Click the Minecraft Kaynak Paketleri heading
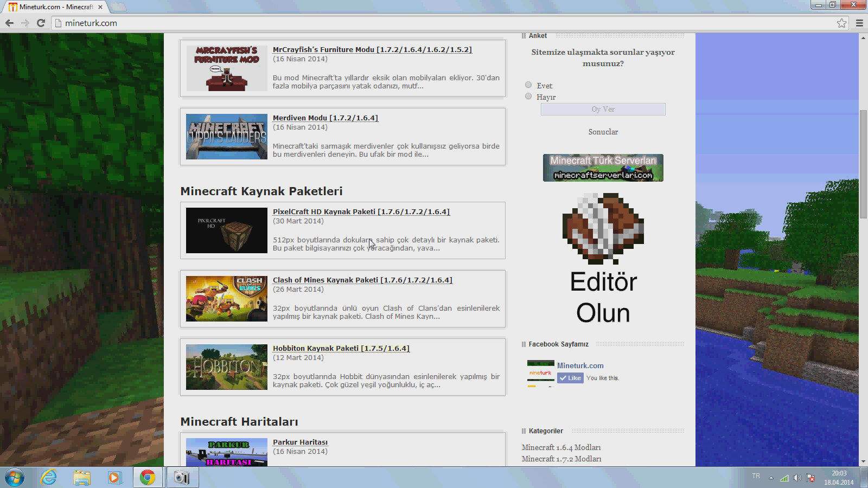868x488 pixels. coord(261,191)
